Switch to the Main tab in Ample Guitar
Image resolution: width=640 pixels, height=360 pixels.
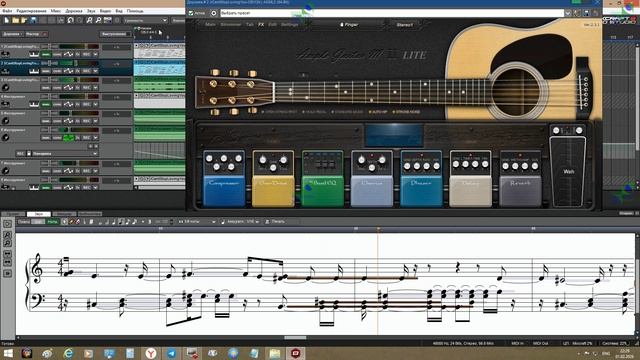210,24
